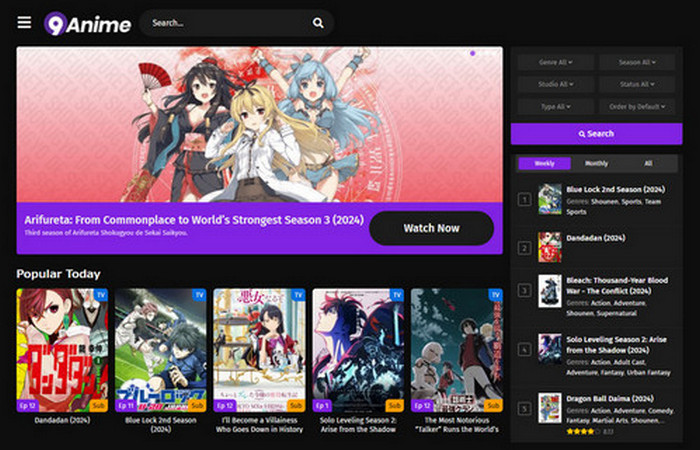The height and width of the screenshot is (450, 700).
Task: Click Blue Lock ranking thumbnail
Action: pyautogui.click(x=550, y=199)
